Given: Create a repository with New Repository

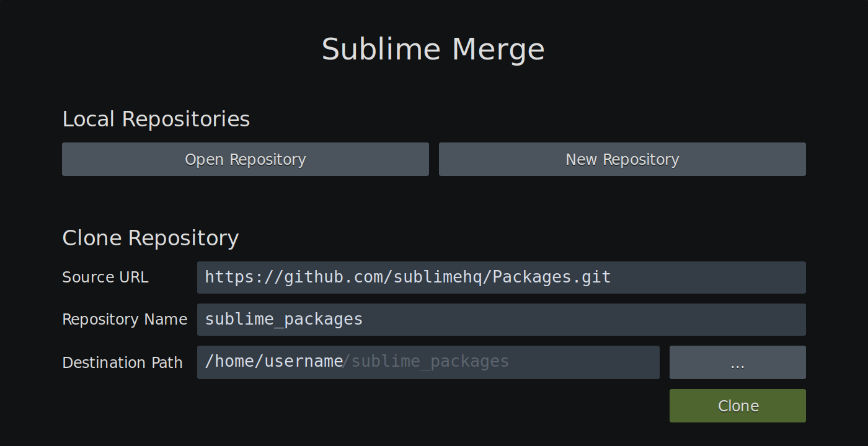Looking at the screenshot, I should (x=622, y=159).
